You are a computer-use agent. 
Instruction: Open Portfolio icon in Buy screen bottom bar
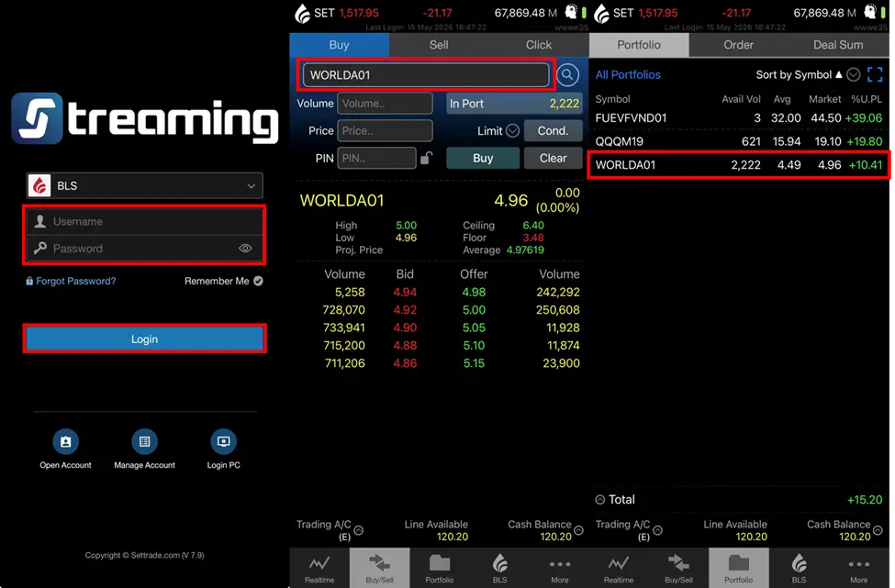[x=440, y=569]
